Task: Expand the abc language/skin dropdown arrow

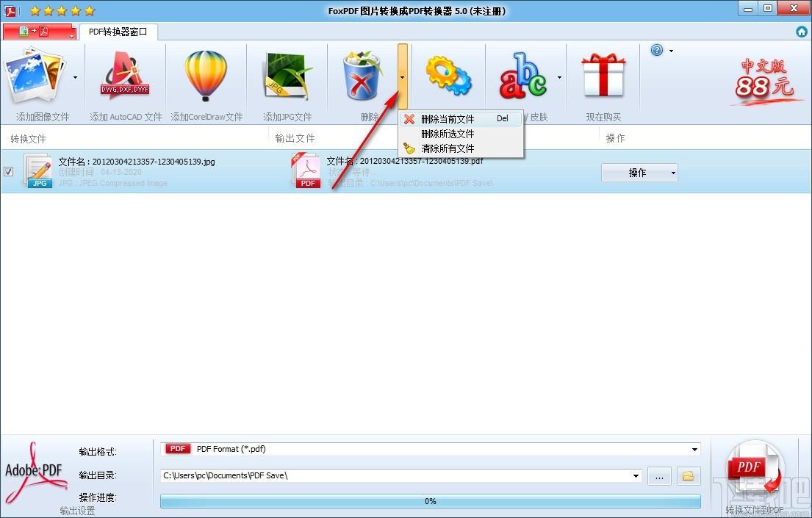Action: (x=559, y=78)
